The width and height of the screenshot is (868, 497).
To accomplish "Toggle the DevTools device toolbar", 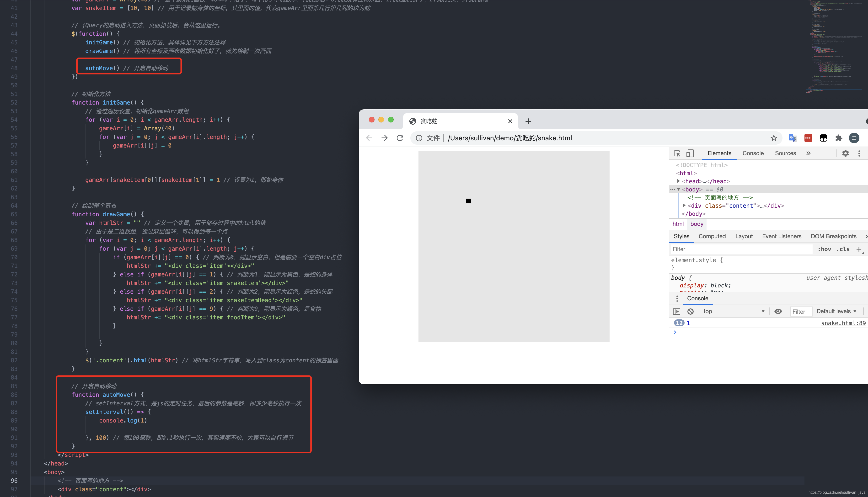I will (x=690, y=153).
